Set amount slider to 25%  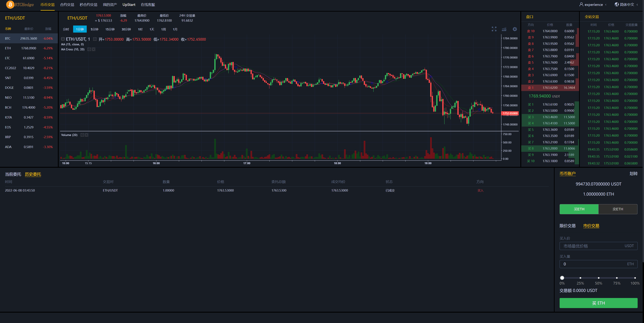[580, 278]
